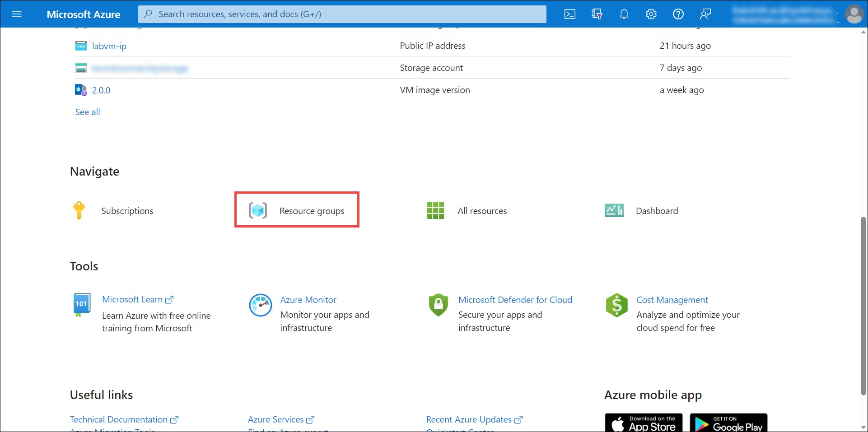Click the search magnifier icon
868x432 pixels.
[148, 14]
